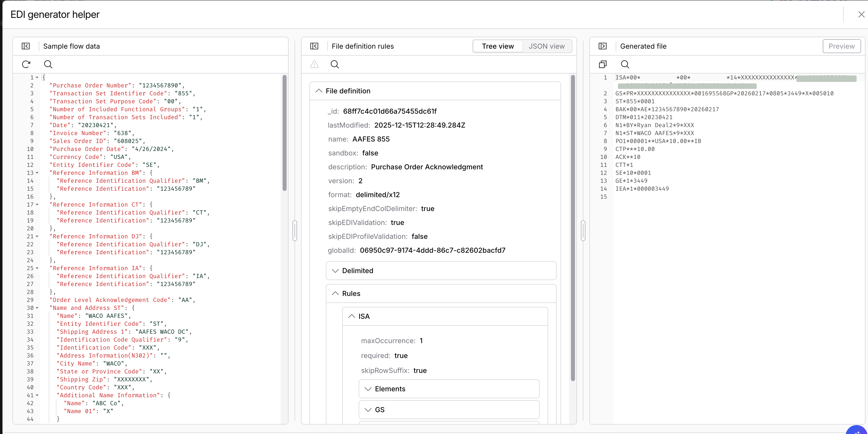Click the DTM*011*20230421 line

(x=644, y=117)
